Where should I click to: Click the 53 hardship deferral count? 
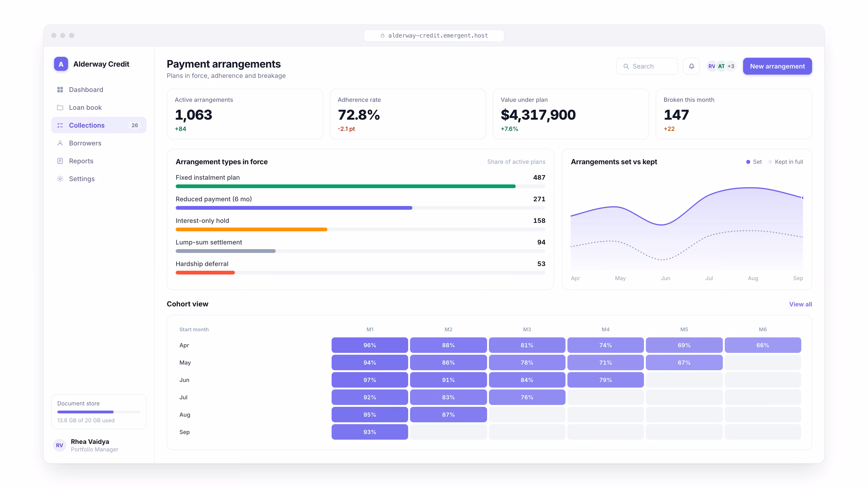(541, 264)
